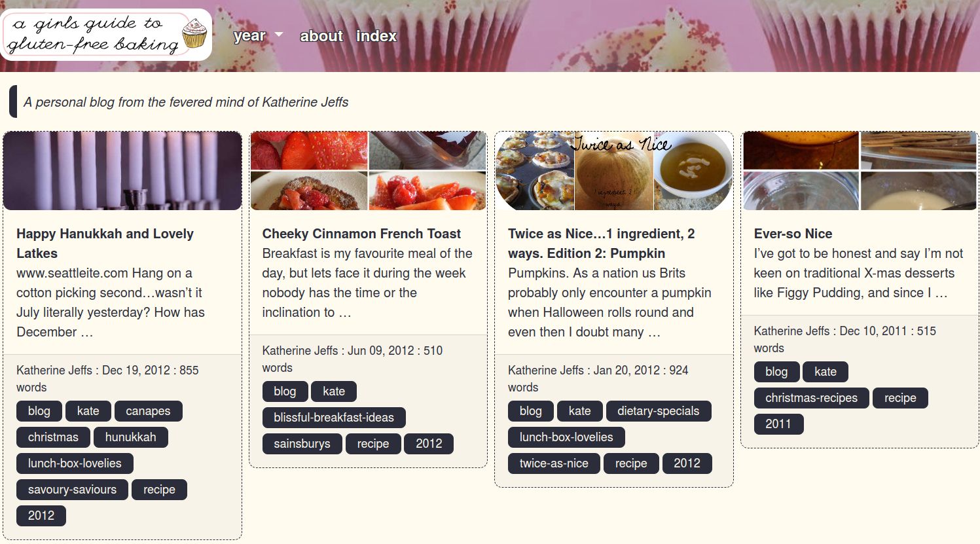Open Twice as Nice Pumpkin edition post
This screenshot has width=980, height=544.
point(601,244)
